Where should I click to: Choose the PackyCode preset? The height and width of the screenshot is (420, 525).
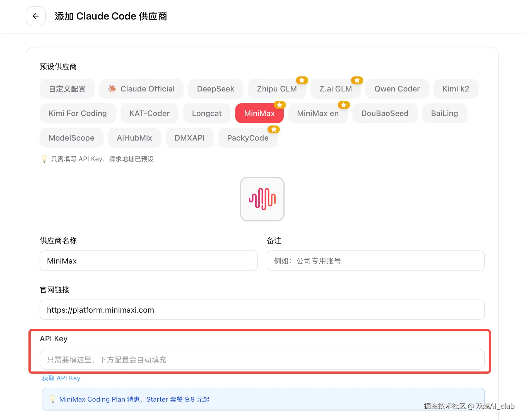pyautogui.click(x=248, y=138)
